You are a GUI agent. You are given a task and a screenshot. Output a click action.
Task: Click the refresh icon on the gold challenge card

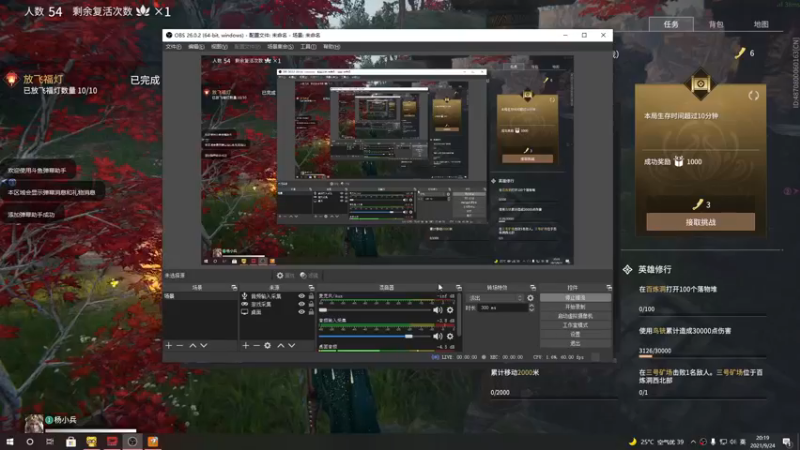click(x=754, y=95)
